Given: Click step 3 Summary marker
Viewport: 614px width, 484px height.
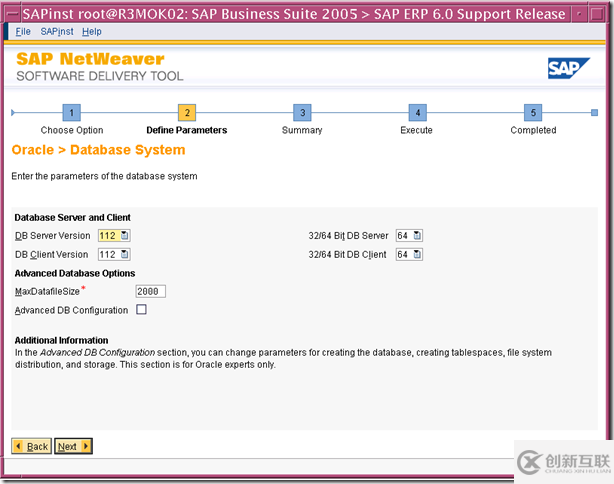Looking at the screenshot, I should coord(302,113).
